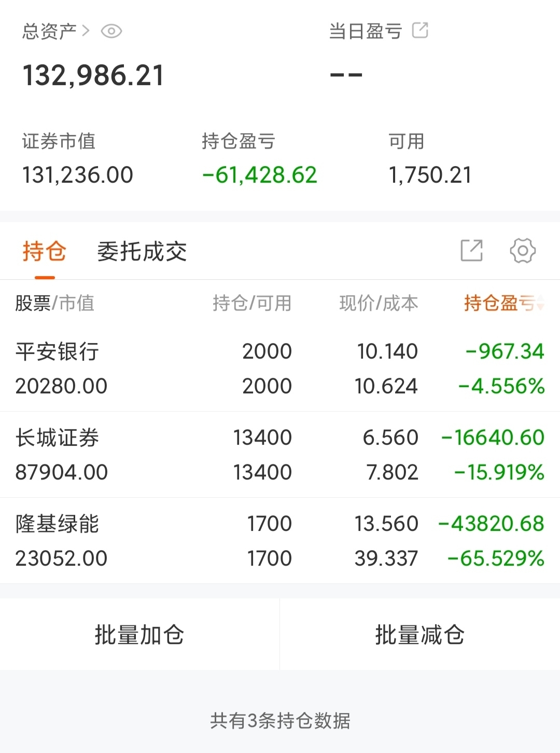Viewport: 560px width, 753px height.
Task: Select 股票/市值 column header
Action: point(55,303)
